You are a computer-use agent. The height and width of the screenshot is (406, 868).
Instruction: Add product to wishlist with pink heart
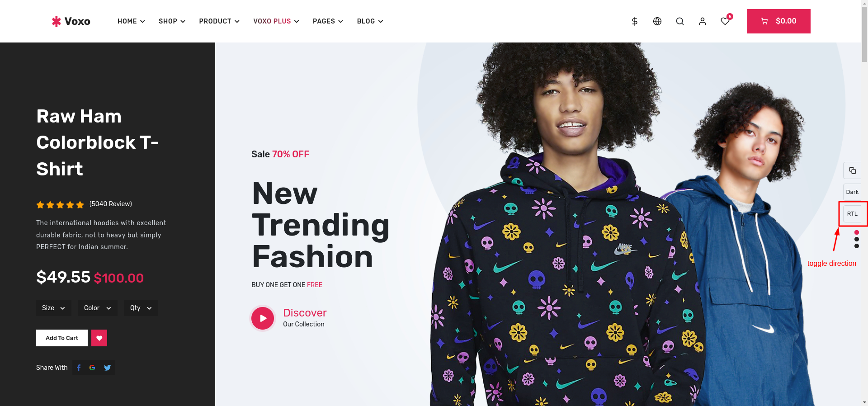pyautogui.click(x=99, y=338)
